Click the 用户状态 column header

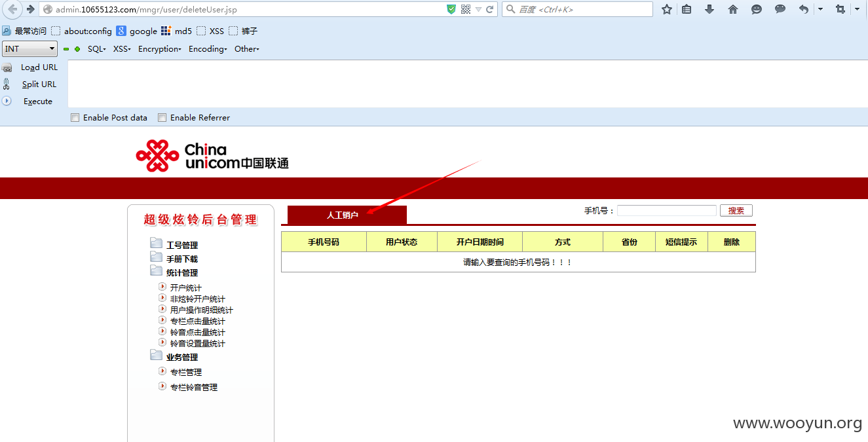coord(402,242)
